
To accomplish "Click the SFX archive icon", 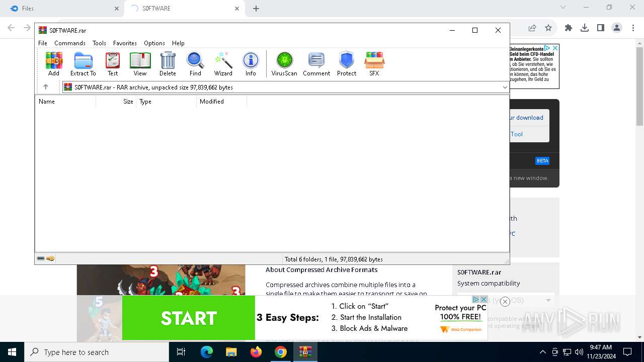I will pyautogui.click(x=374, y=64).
